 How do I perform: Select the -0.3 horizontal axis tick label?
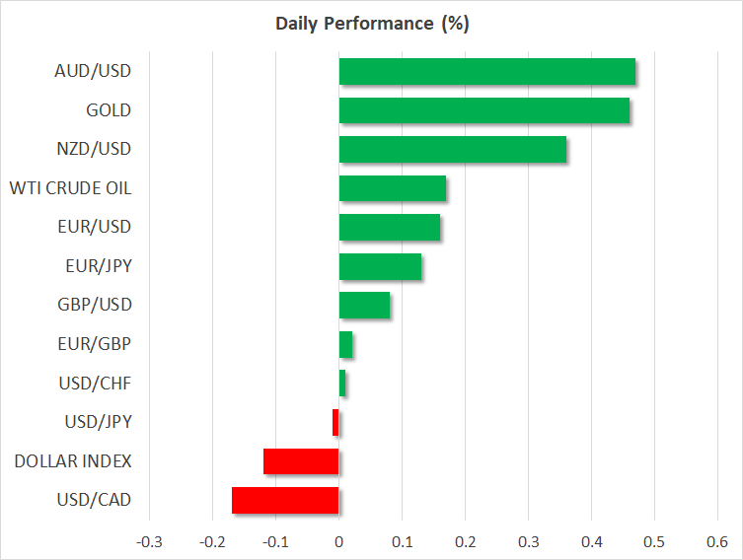(149, 541)
